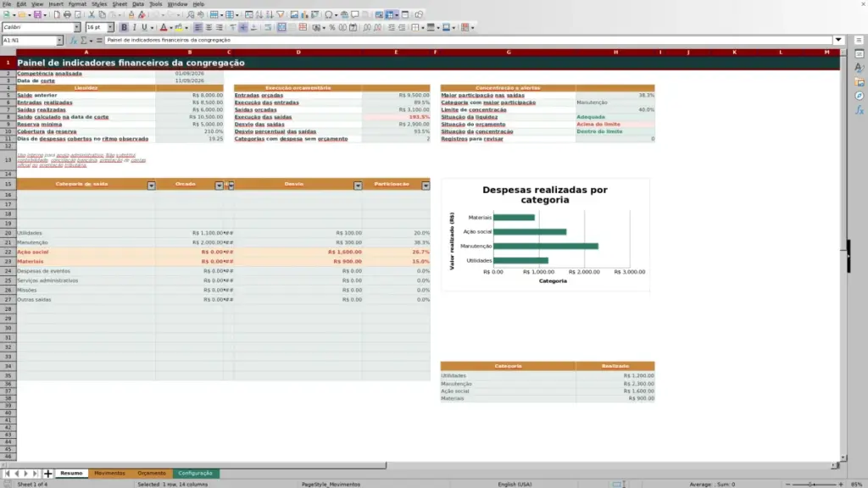Open filter dropdown for Orçado column
The image size is (868, 488).
pyautogui.click(x=220, y=186)
